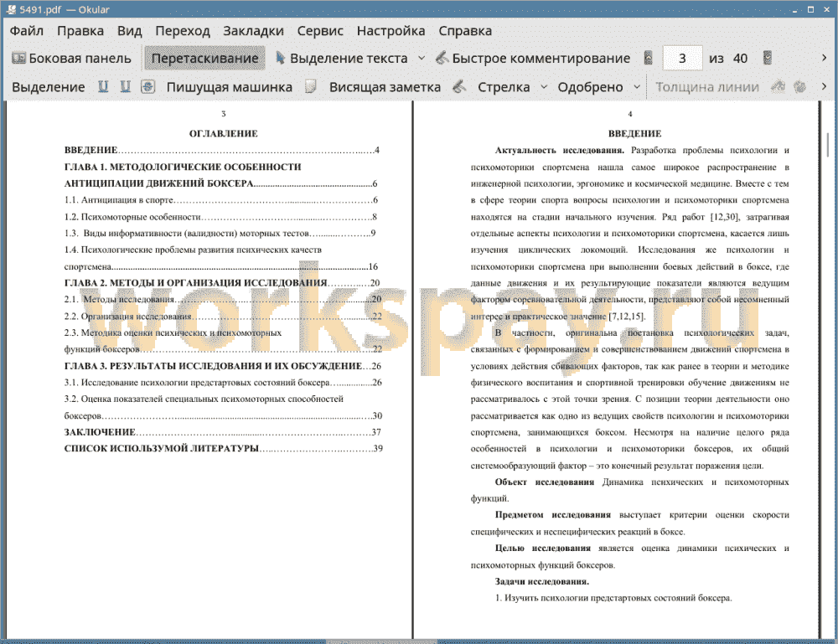838x644 pixels.
Task: Click the greyed-out line color icon after Толщина линии
Action: coord(779,86)
